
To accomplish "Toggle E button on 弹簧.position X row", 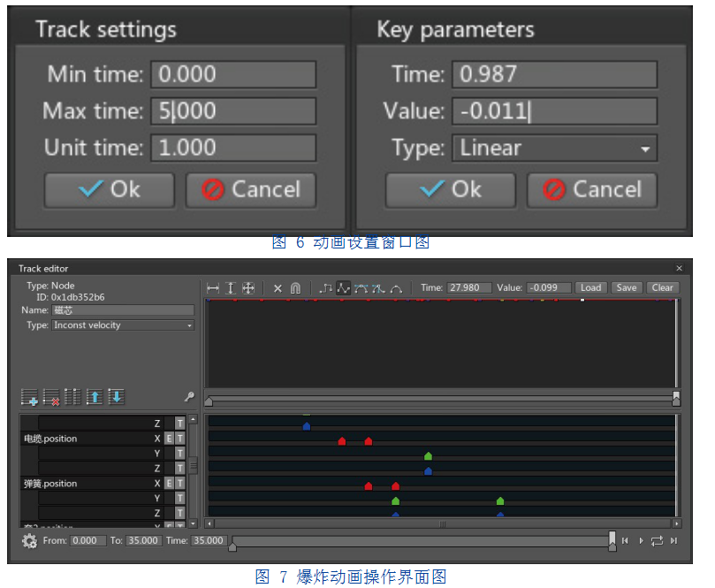I will click(169, 483).
